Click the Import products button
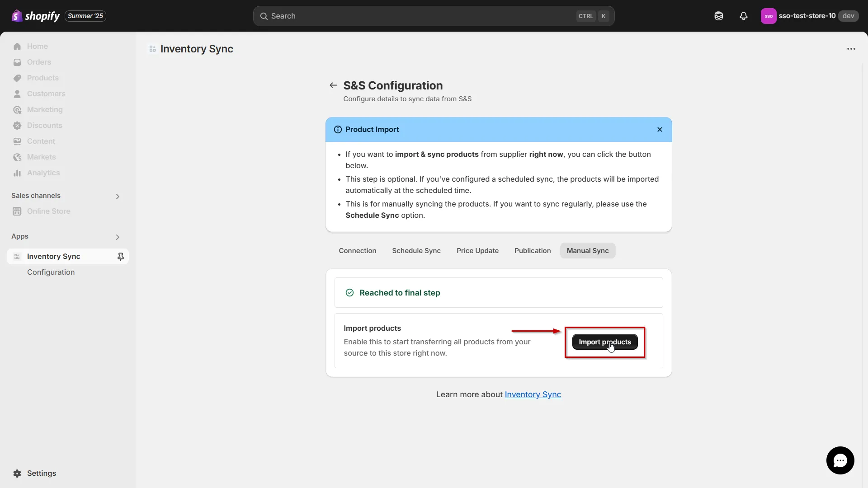 [605, 342]
